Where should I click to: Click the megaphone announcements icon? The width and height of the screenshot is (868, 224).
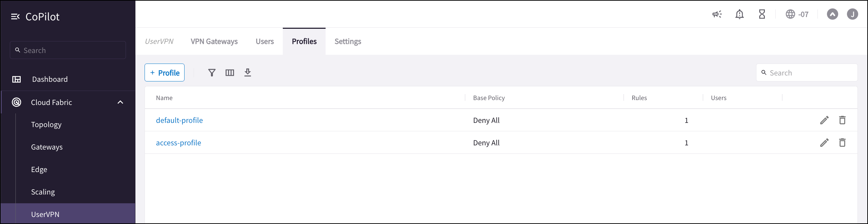pyautogui.click(x=717, y=14)
